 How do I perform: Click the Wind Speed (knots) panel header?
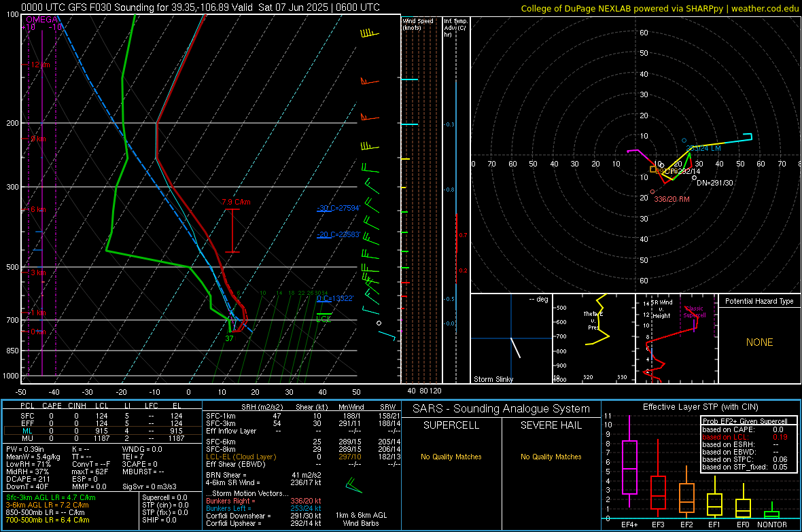pos(418,24)
